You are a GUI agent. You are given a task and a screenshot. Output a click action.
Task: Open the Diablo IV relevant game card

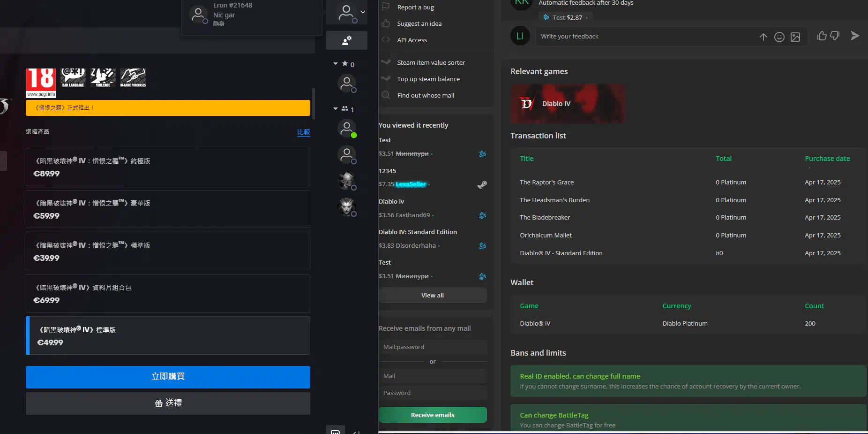click(x=568, y=104)
